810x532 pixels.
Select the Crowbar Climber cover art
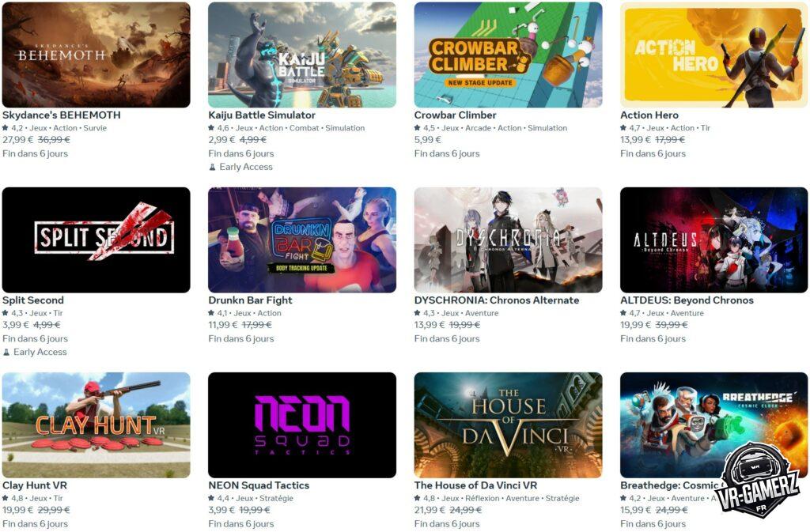(x=509, y=55)
